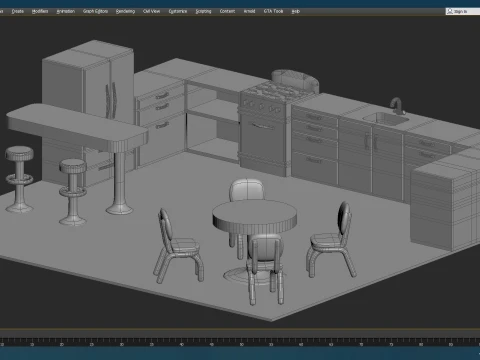
Task: Open the Animation menu
Action: pyautogui.click(x=66, y=11)
